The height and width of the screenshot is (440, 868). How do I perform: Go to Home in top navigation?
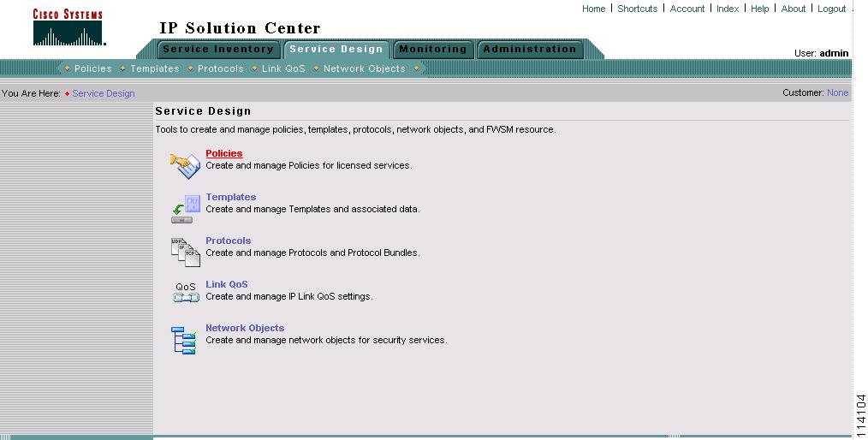pyautogui.click(x=593, y=9)
